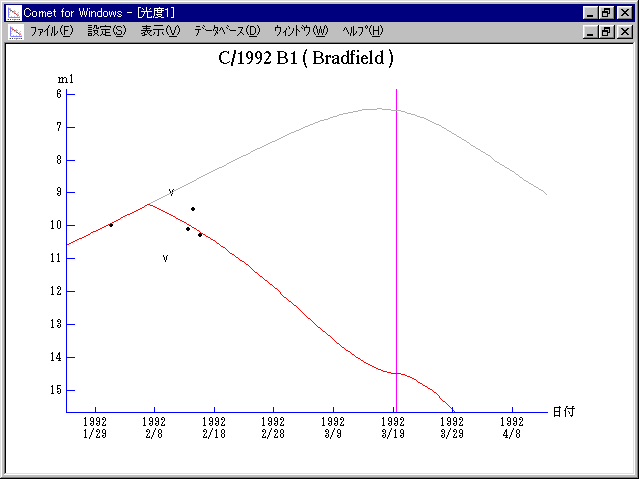Minimize the Comet for Windows application window

(x=590, y=12)
